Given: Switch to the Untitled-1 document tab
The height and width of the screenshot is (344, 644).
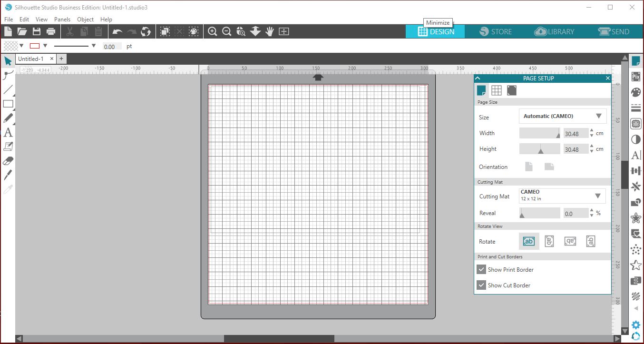Looking at the screenshot, I should [x=31, y=59].
